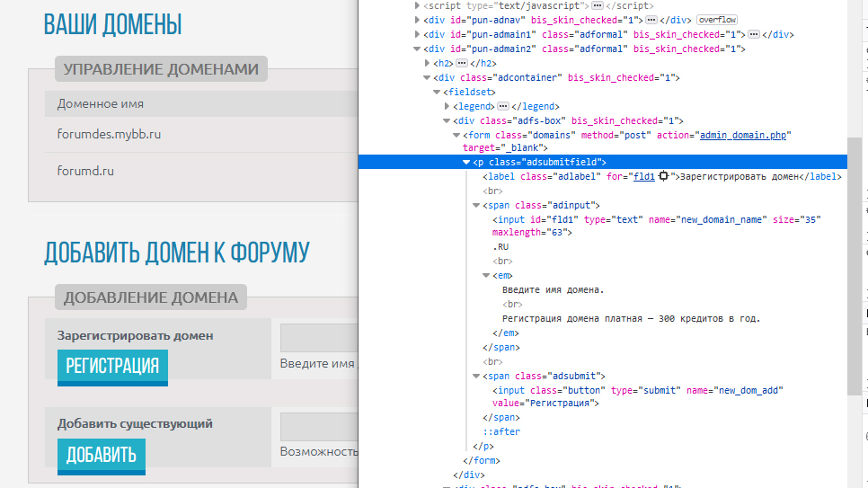Viewport: 868px width, 488px height.
Task: Click ellipsis badge in pun-admain1 div
Action: tap(754, 34)
